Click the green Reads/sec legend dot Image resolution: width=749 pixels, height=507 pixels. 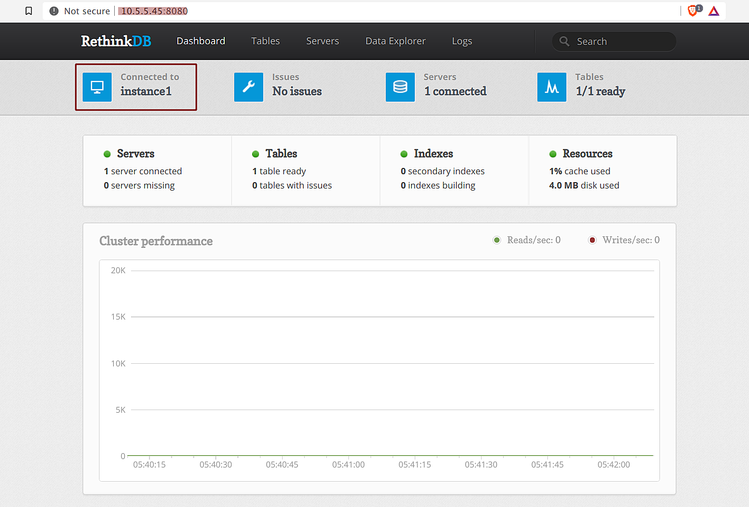coord(497,240)
